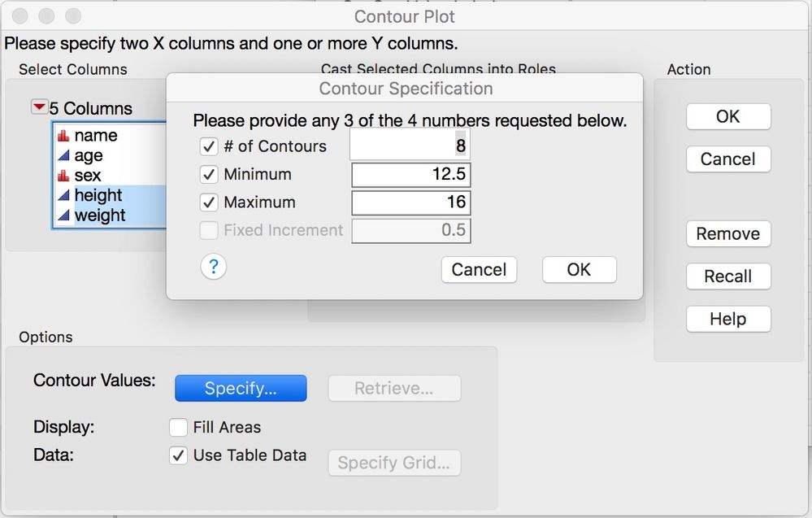Enable the Fill Areas checkbox
This screenshot has height=518, width=812.
(x=178, y=428)
